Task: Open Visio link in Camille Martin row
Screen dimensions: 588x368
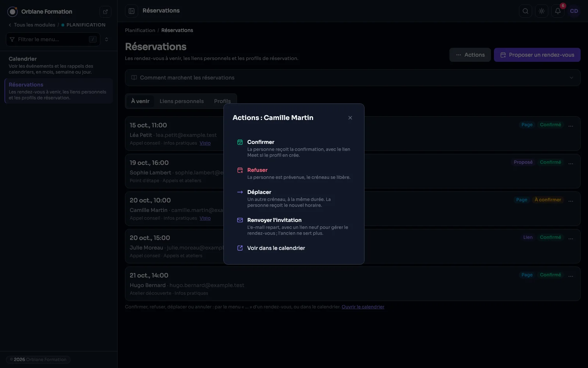Action: pyautogui.click(x=205, y=218)
